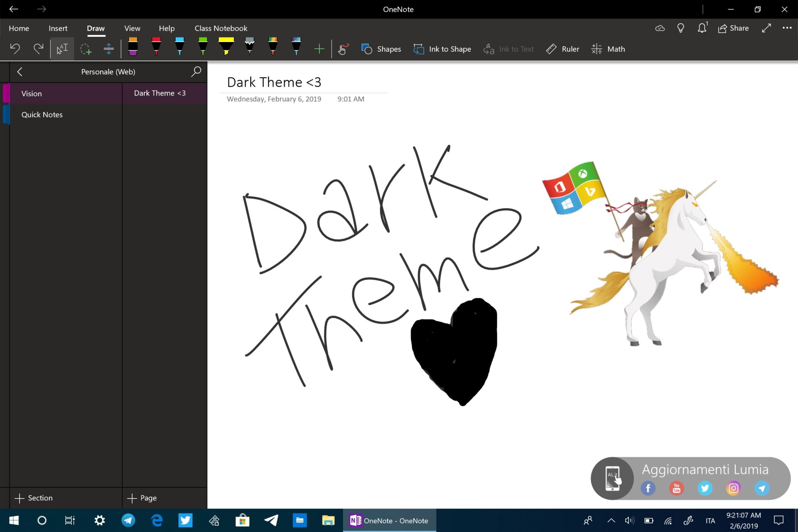This screenshot has height=532, width=798.
Task: Click the Undo icon
Action: 15,48
